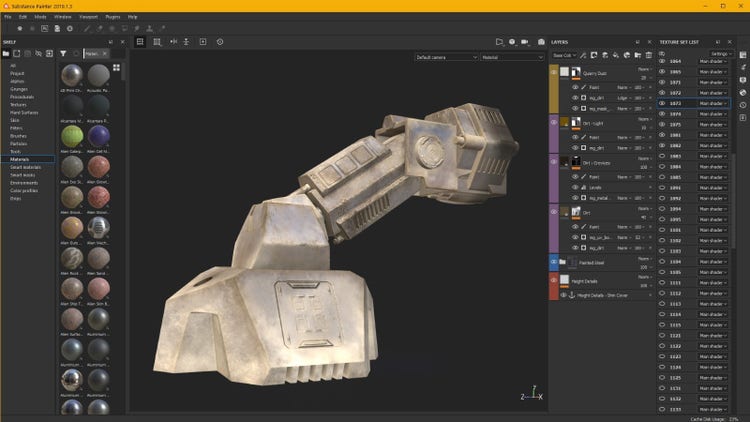This screenshot has width=750, height=422.
Task: Click the filter funnel icon in Shelf
Action: [x=63, y=54]
